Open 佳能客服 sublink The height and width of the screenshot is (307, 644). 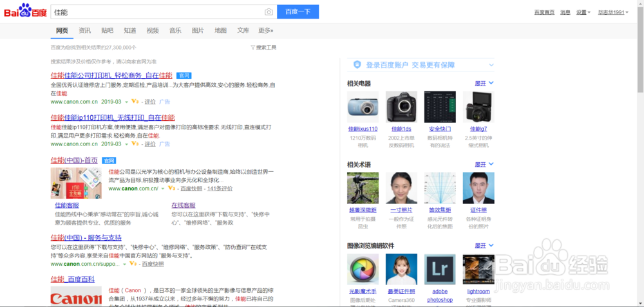pos(67,205)
